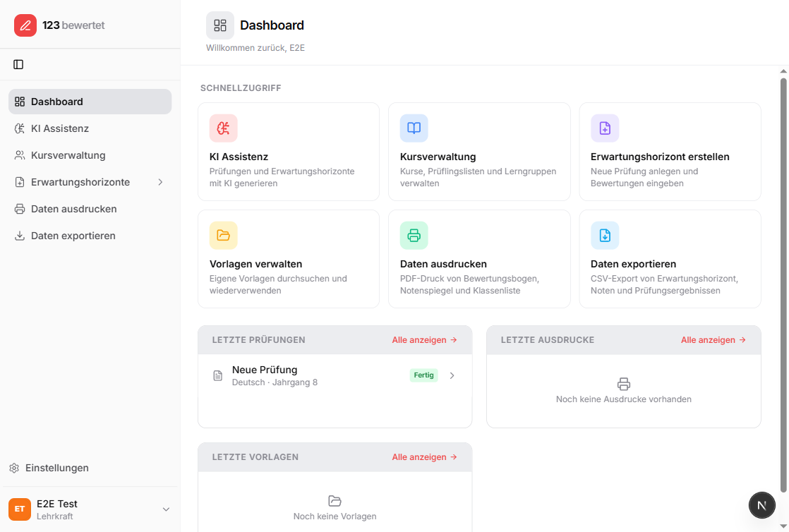This screenshot has height=532, width=789.
Task: Click the blue book icon on Kursverwaltung card
Action: click(x=414, y=128)
